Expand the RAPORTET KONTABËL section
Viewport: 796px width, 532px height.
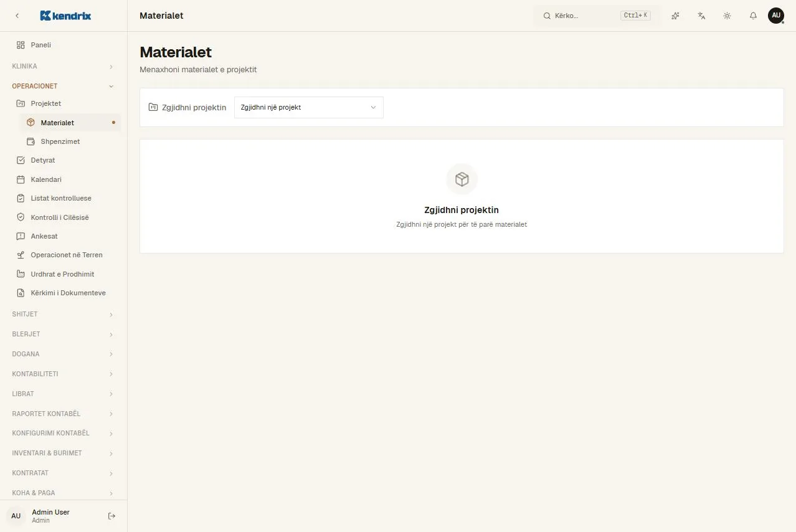click(x=64, y=414)
